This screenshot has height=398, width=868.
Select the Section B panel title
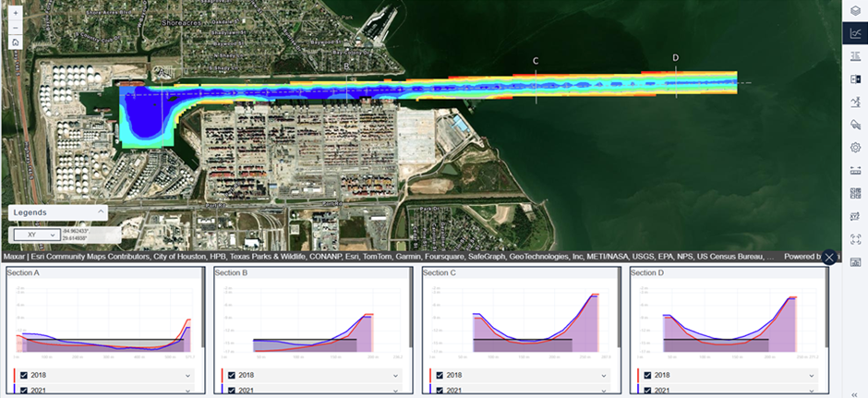tap(231, 273)
